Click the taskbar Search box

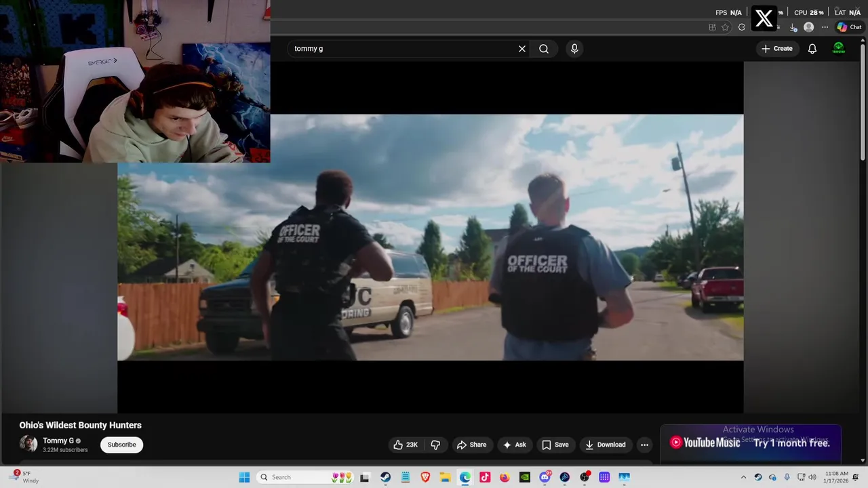click(306, 477)
